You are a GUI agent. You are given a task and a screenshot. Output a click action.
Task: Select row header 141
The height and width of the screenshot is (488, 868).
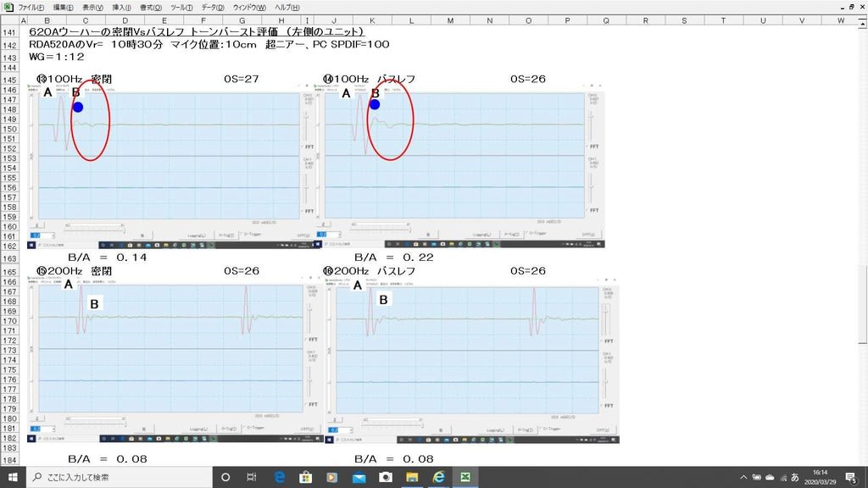pos(9,32)
